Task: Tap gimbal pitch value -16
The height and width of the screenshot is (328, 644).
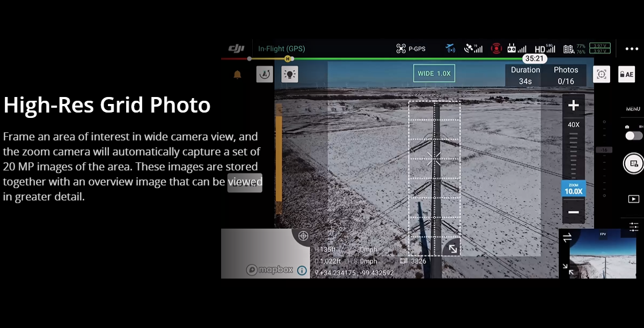Action: [604, 151]
